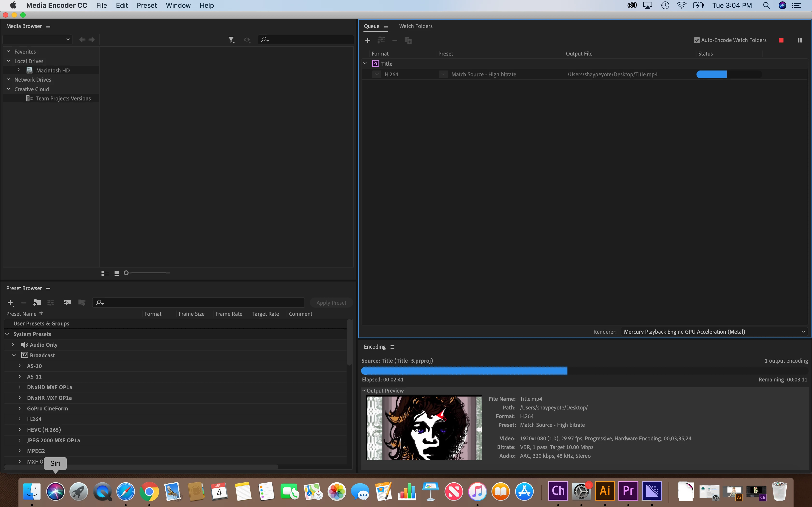Click the Add Source plus icon in Queue

368,41
